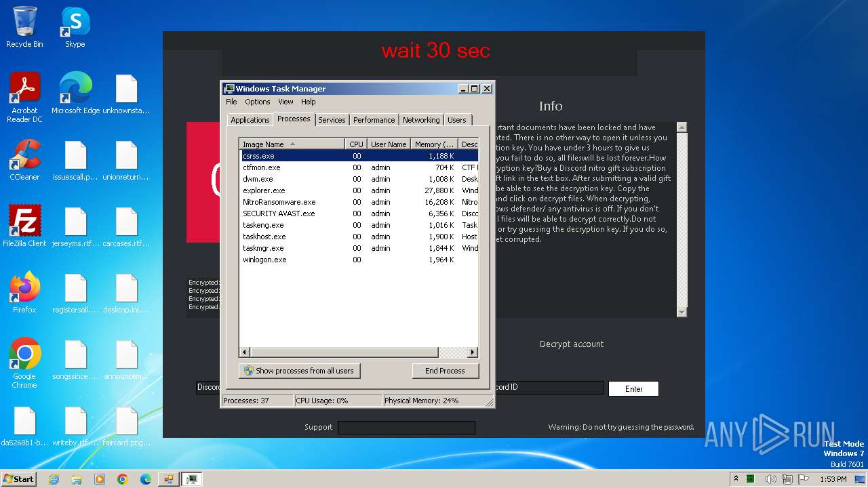Open the Recycle Bin desktop icon
This screenshot has width=868, height=488.
click(x=24, y=27)
